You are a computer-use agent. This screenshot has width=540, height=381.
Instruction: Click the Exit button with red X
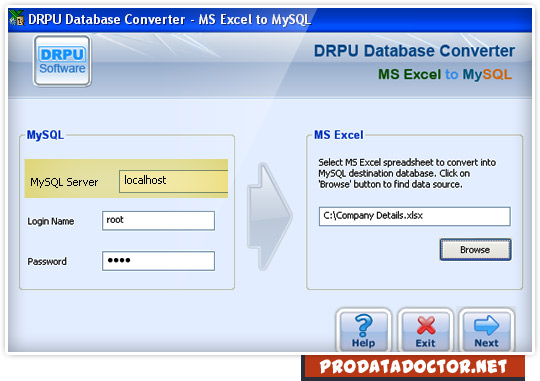pos(425,331)
